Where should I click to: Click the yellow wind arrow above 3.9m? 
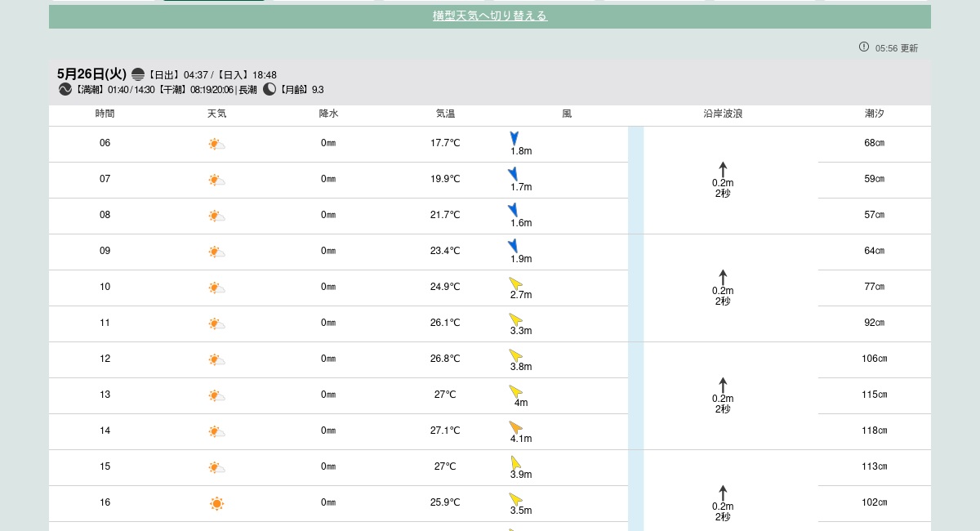[516, 462]
